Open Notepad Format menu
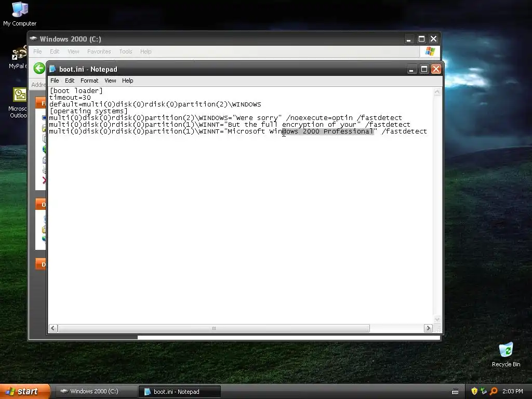This screenshot has height=399, width=532. (89, 81)
